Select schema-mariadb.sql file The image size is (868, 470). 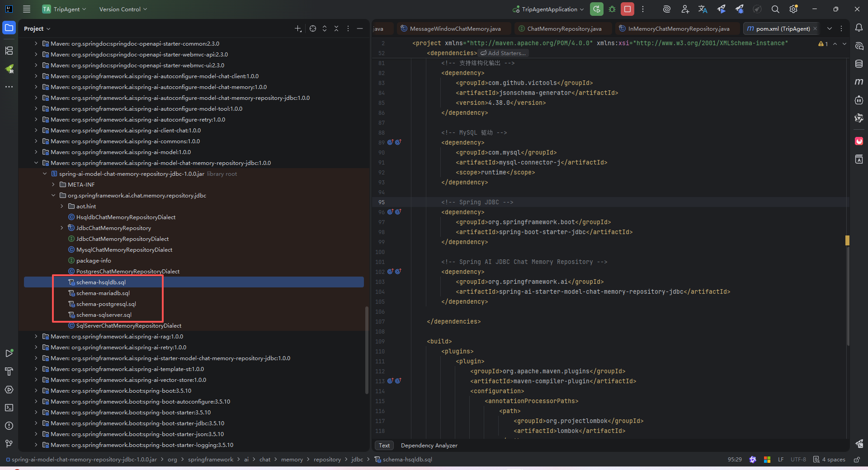tap(103, 293)
